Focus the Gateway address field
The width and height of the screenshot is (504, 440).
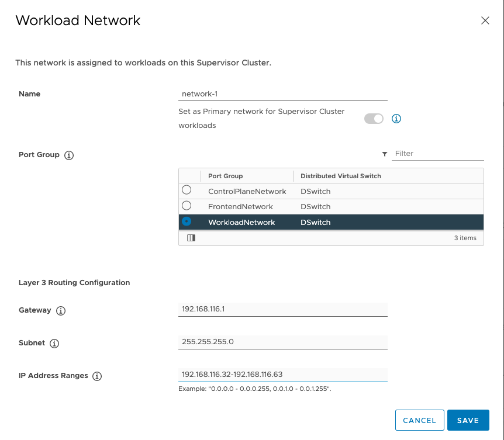pos(282,309)
